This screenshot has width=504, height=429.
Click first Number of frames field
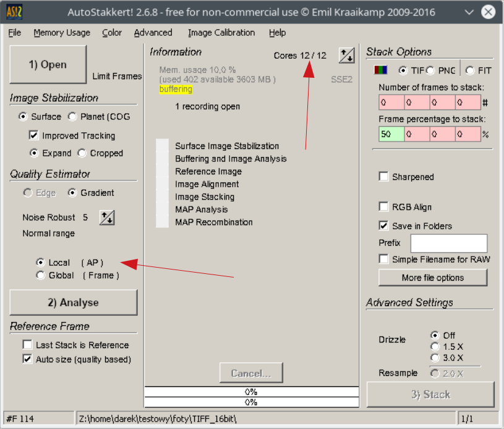tap(391, 103)
